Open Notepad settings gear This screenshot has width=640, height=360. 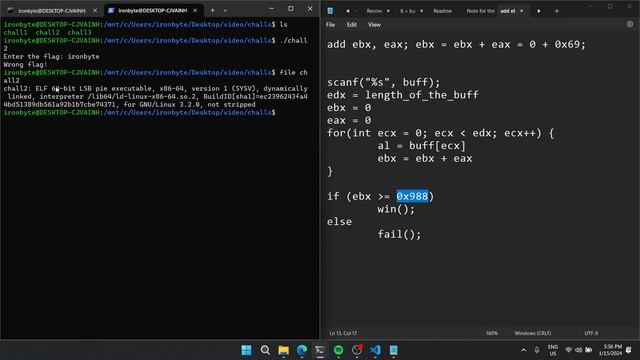click(630, 24)
